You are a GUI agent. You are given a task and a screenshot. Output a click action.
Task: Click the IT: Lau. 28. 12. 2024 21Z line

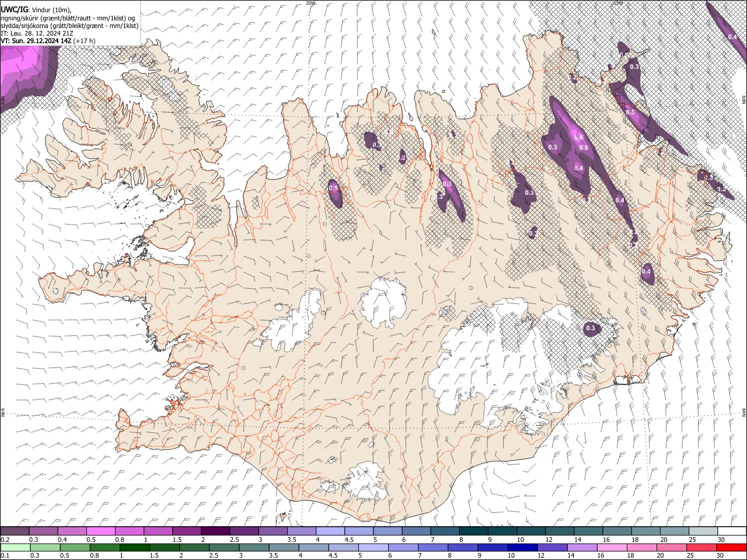(x=37, y=33)
